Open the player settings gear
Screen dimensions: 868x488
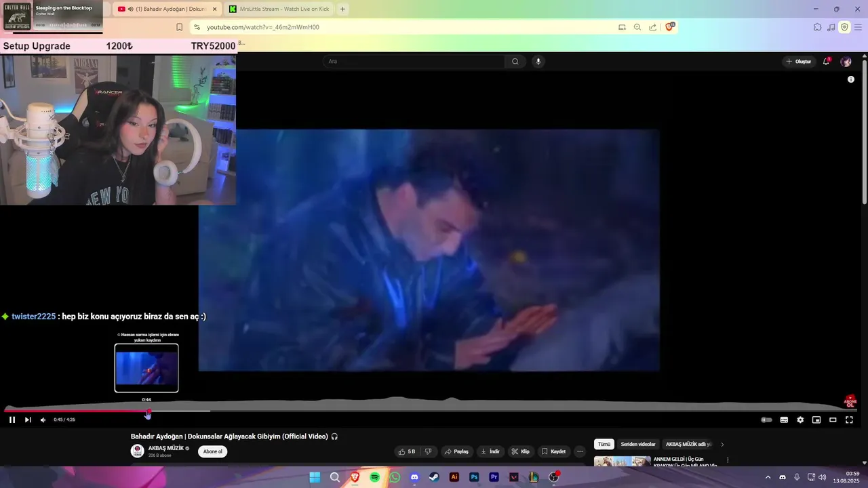pos(800,420)
